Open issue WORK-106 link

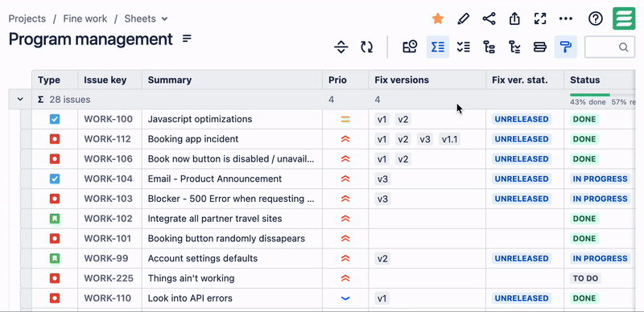(x=109, y=159)
